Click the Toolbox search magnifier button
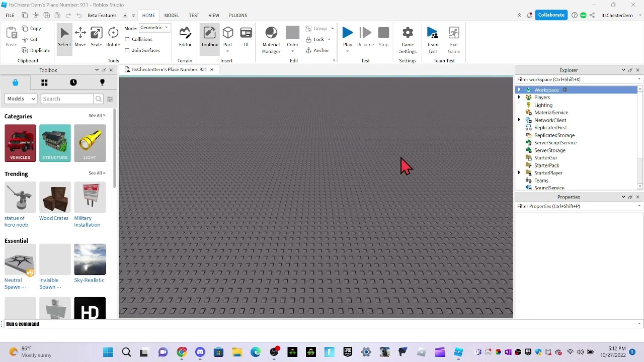Screen dimensions: 644x362 [x=99, y=99]
